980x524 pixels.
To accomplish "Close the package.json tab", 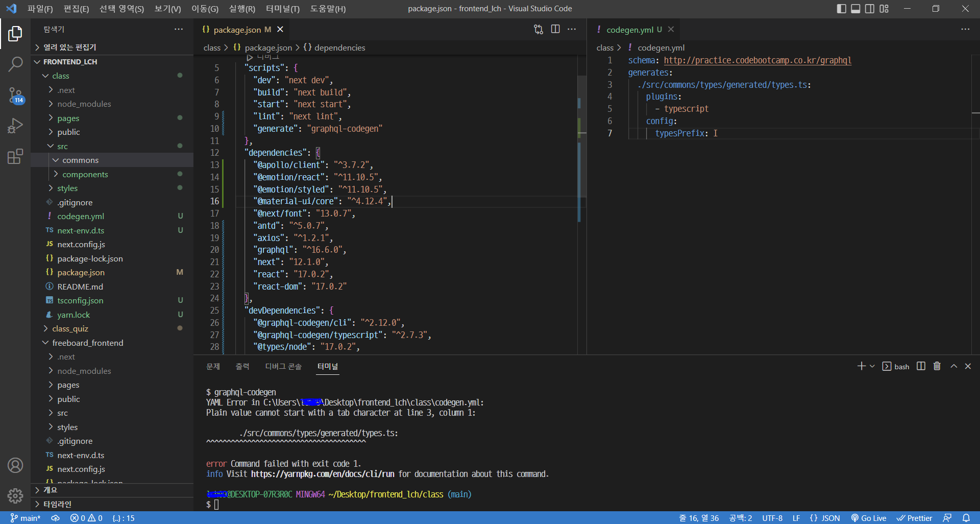I will click(x=280, y=29).
